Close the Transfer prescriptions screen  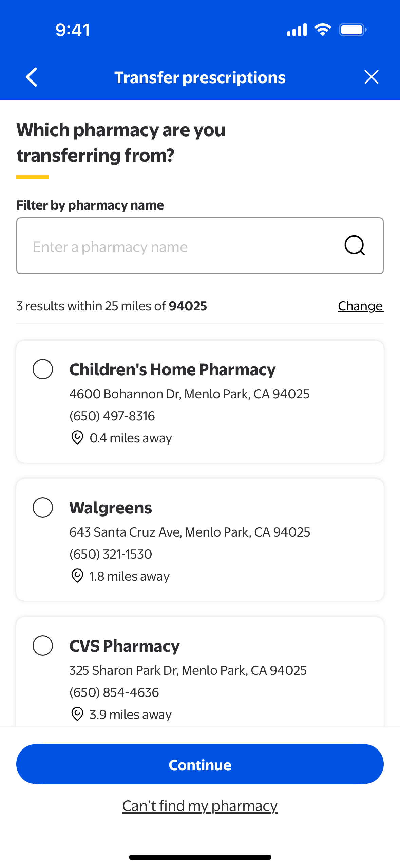(371, 77)
